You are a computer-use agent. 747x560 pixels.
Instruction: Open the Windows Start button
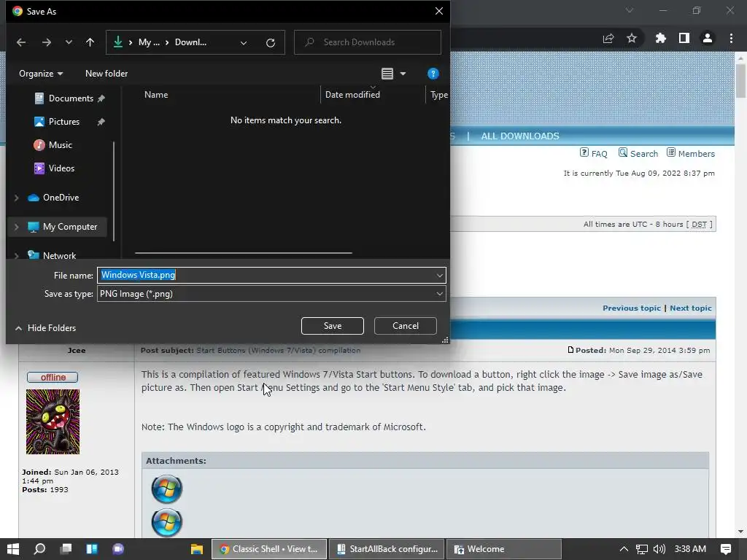point(13,549)
